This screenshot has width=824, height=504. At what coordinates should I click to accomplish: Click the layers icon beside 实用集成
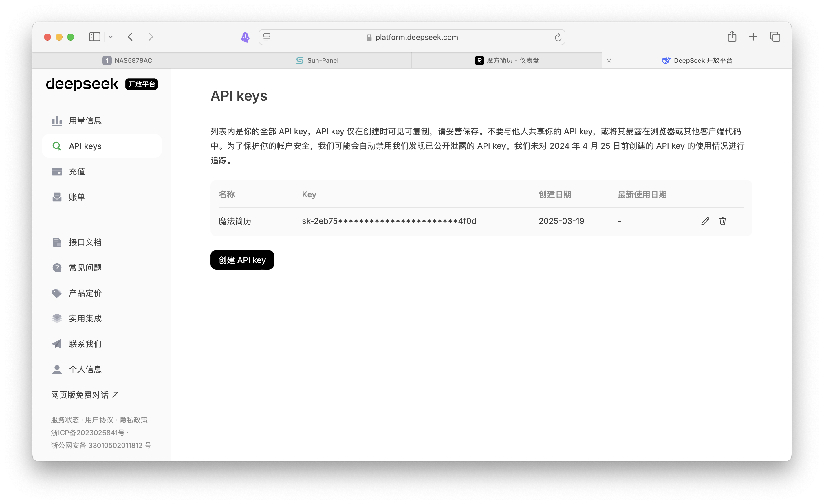(57, 319)
